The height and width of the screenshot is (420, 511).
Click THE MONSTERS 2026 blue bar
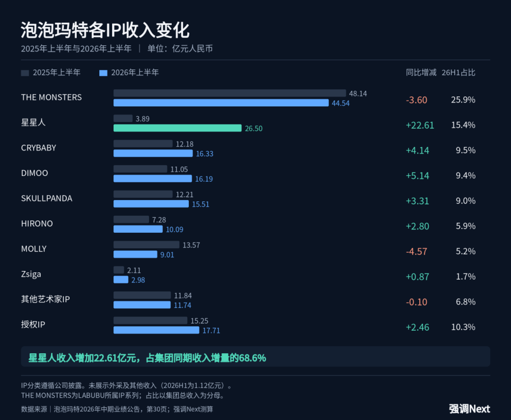point(221,103)
